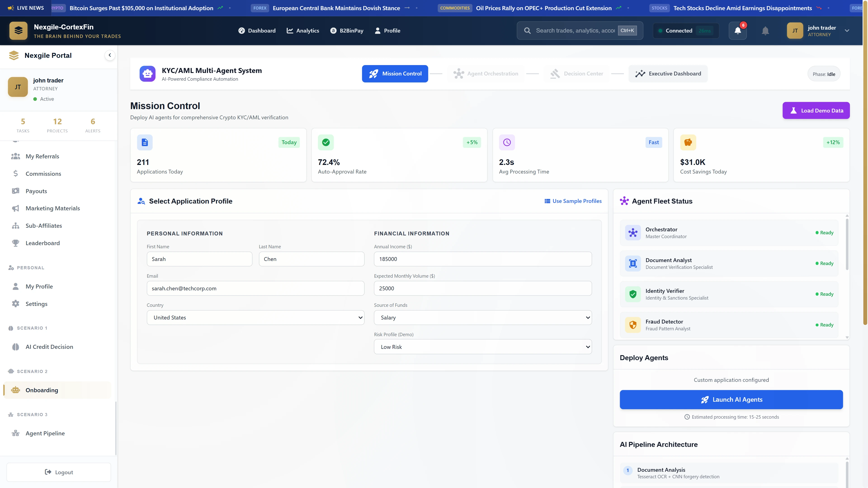Open the AI Credit Decision scenario icon
The image size is (868, 488).
click(x=16, y=347)
